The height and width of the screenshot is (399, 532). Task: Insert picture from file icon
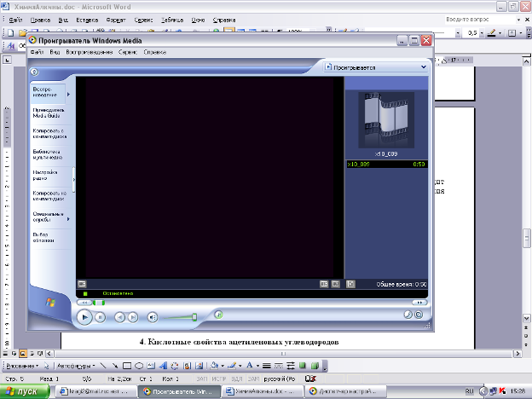pos(199,366)
